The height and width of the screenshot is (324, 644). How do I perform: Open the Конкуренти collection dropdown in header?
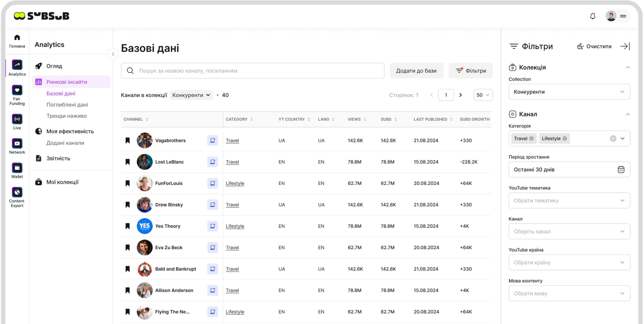[191, 95]
